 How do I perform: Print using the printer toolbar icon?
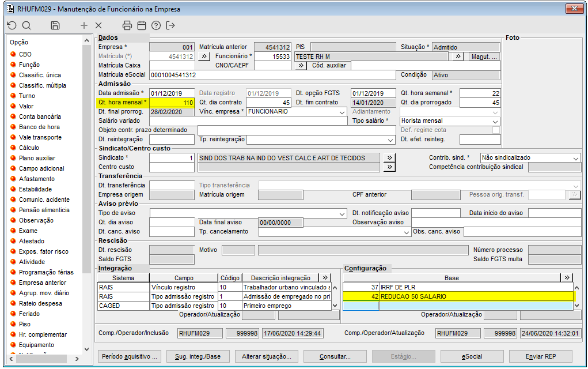(x=127, y=25)
